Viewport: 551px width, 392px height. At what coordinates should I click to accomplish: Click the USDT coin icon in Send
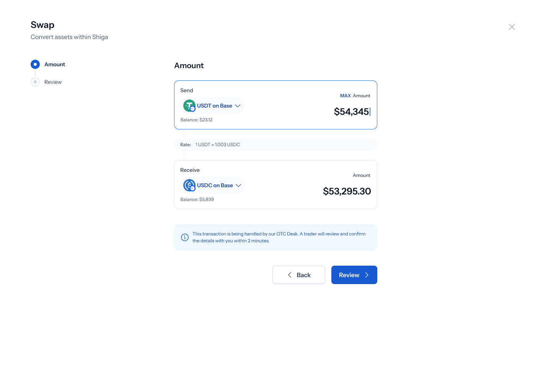tap(189, 106)
